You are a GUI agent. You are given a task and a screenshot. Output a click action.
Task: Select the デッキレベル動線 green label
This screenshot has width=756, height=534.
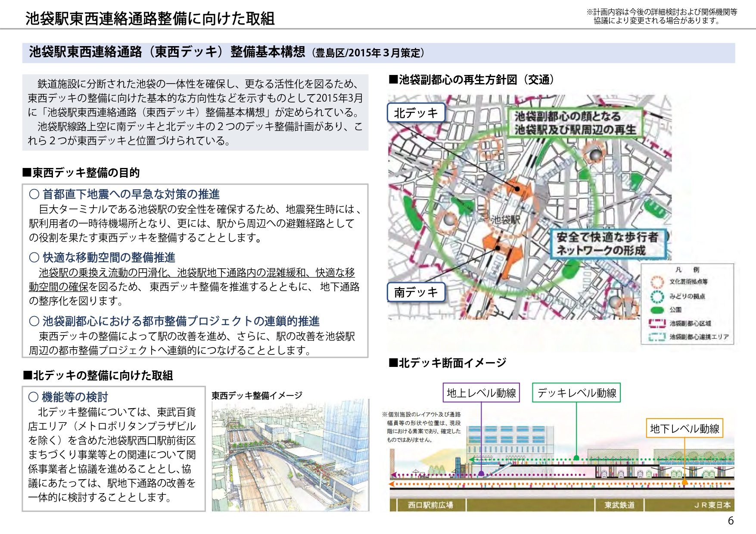576,393
